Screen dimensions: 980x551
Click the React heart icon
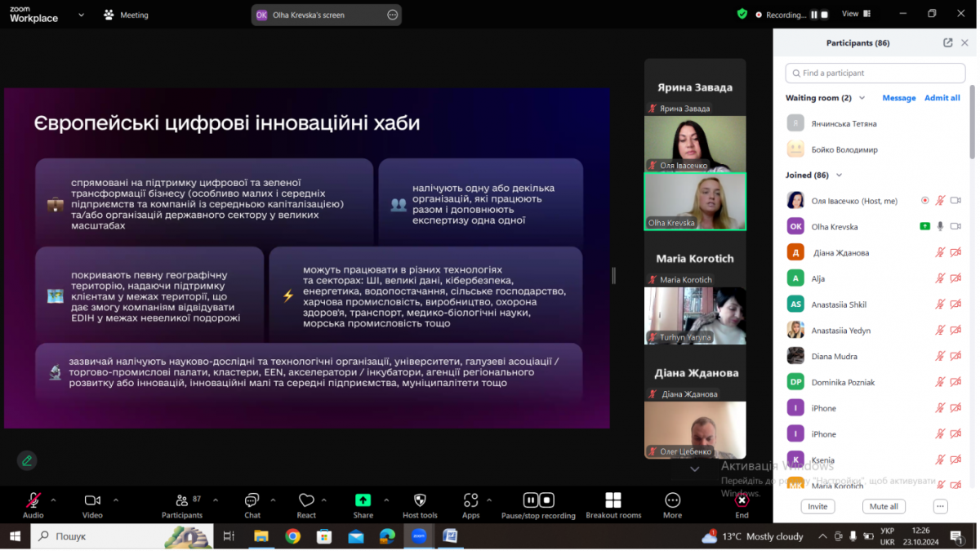[x=306, y=500]
